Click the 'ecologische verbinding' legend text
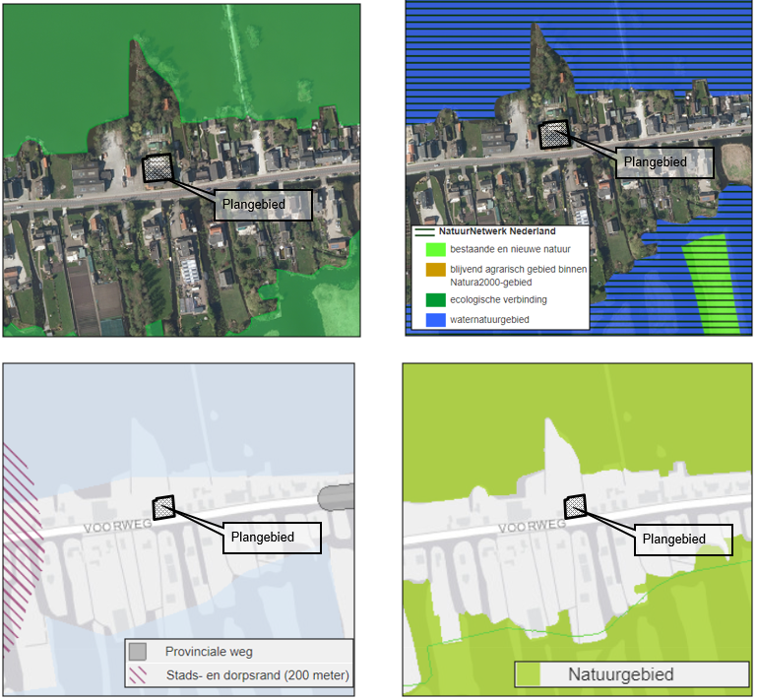757x700 pixels. click(498, 300)
